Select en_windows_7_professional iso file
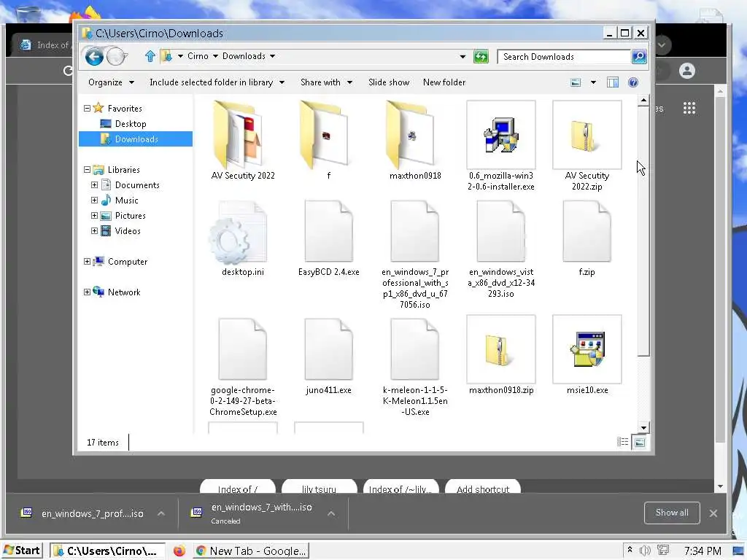The image size is (747, 560). pyautogui.click(x=414, y=254)
